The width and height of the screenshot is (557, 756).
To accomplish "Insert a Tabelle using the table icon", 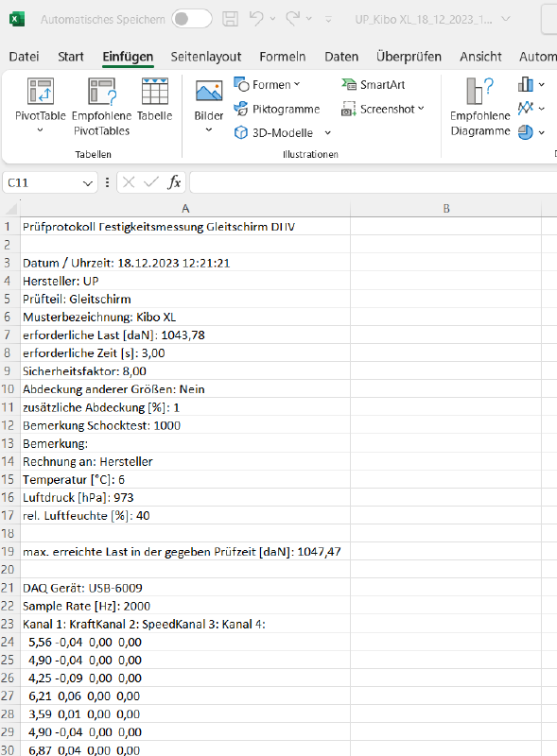I will (x=154, y=91).
